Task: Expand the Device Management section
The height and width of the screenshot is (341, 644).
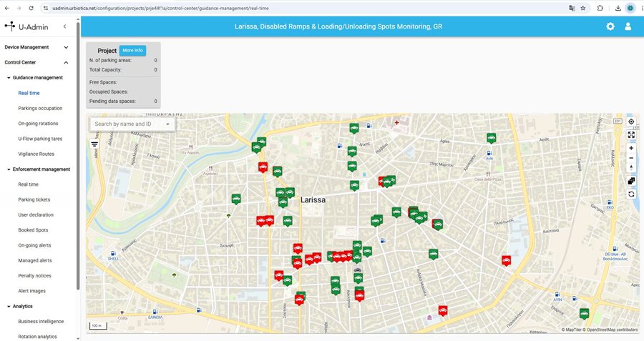Action: (66, 47)
